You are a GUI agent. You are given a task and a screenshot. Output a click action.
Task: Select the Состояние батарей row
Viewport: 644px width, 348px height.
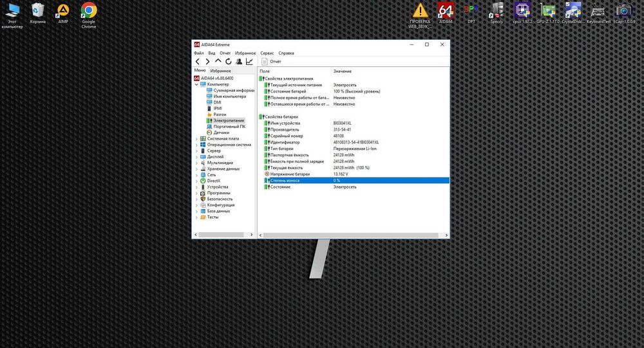[354, 91]
